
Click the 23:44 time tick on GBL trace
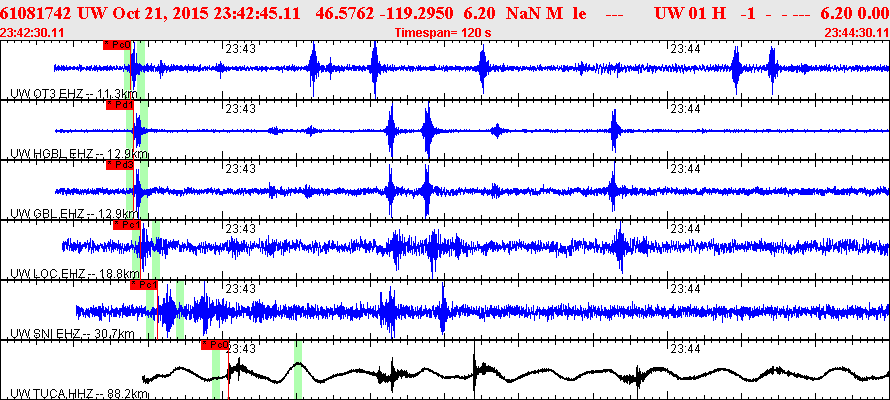point(686,168)
